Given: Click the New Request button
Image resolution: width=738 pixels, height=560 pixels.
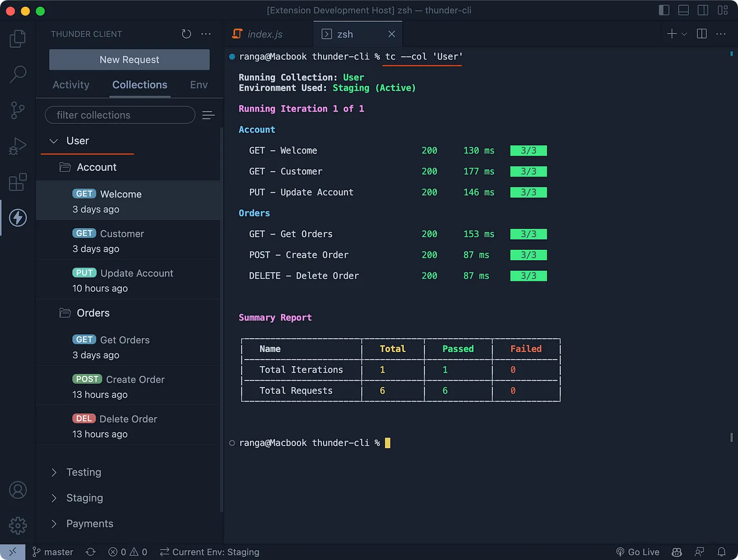Looking at the screenshot, I should (129, 60).
